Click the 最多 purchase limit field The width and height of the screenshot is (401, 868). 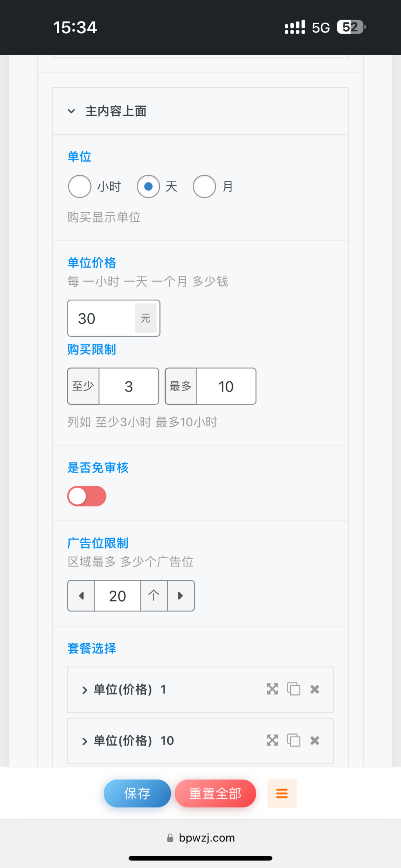click(x=226, y=386)
